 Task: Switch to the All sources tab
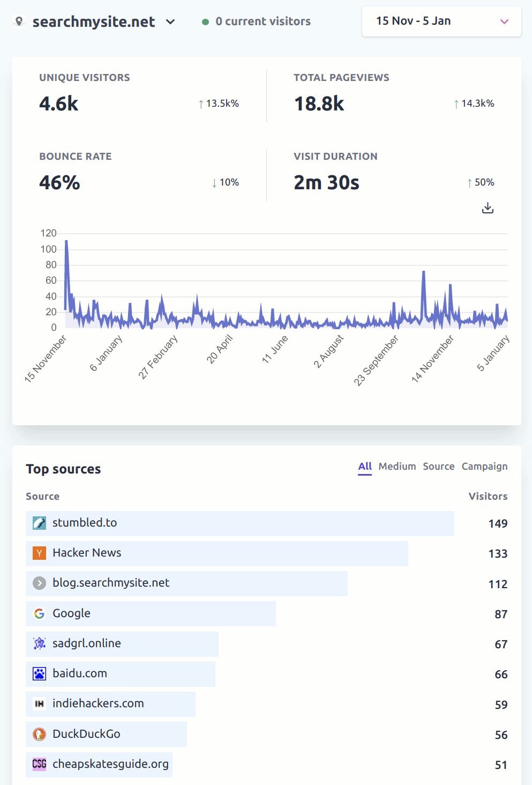click(365, 466)
